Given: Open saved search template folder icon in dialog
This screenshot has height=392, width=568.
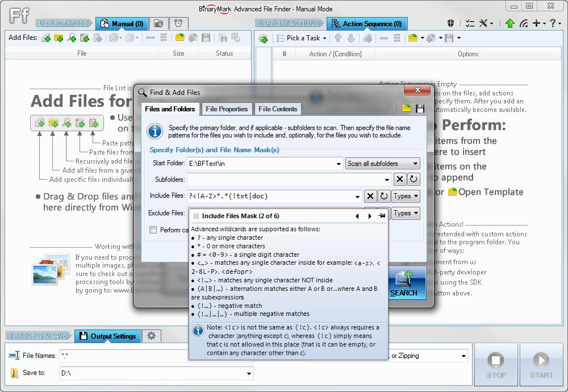Looking at the screenshot, I should [407, 109].
